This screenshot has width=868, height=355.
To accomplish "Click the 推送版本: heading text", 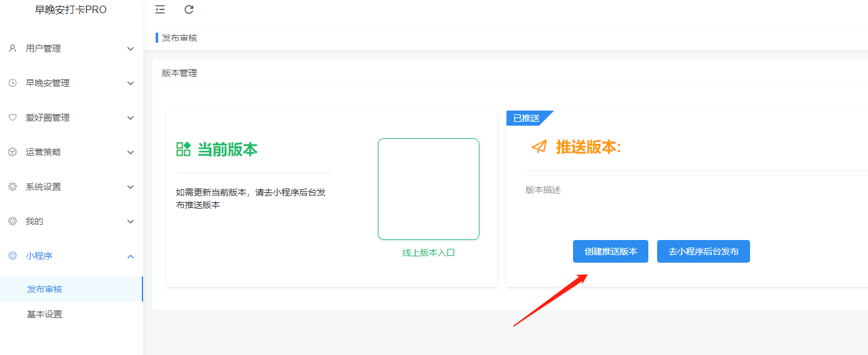I will pos(589,147).
